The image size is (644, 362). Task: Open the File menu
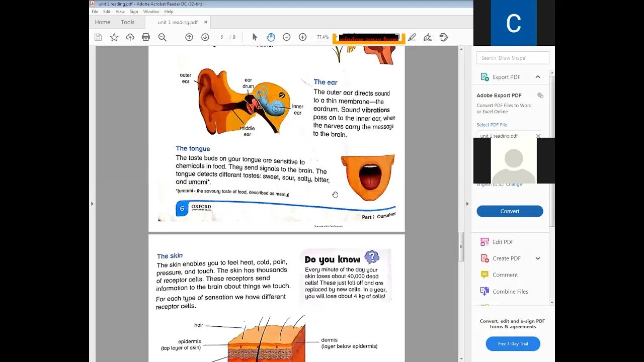point(95,12)
